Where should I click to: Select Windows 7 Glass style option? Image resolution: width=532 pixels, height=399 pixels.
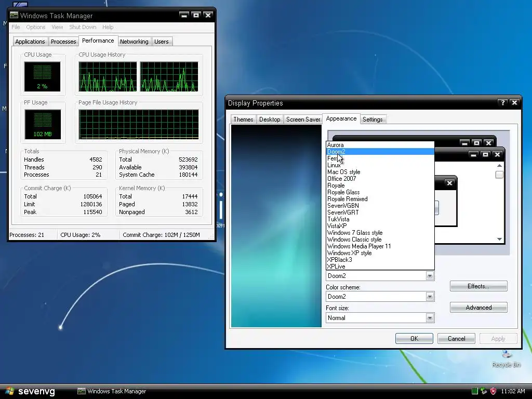[380, 233]
